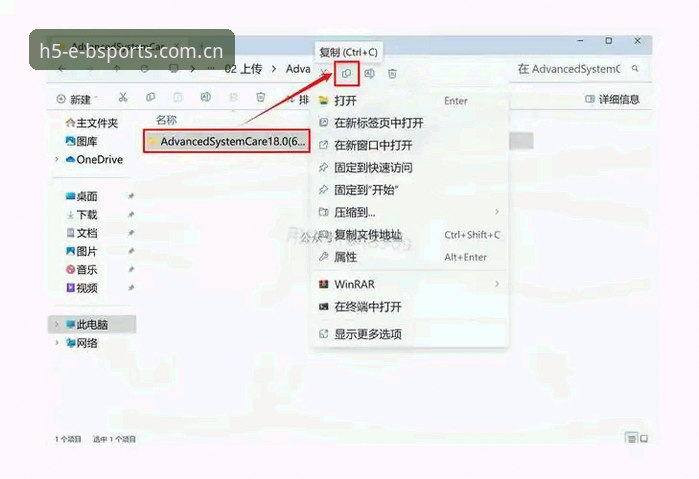
Task: Click the Cut scissors icon in toolbar
Action: [x=123, y=97]
